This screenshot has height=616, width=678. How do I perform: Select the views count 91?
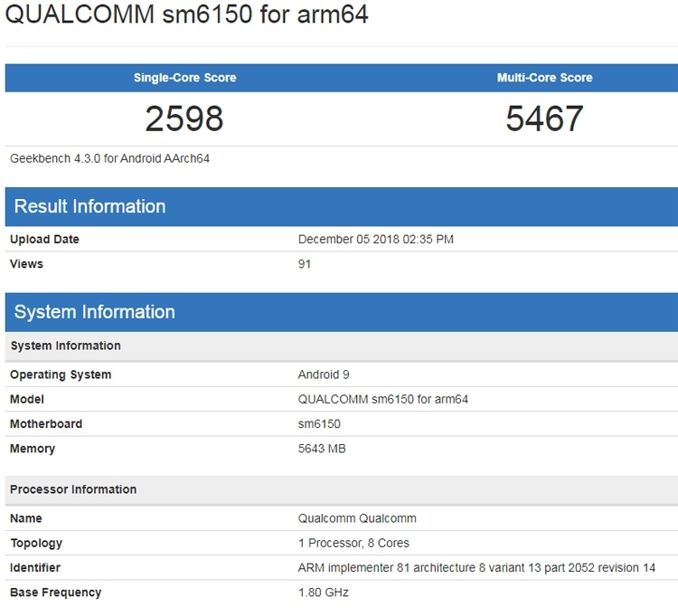[305, 264]
